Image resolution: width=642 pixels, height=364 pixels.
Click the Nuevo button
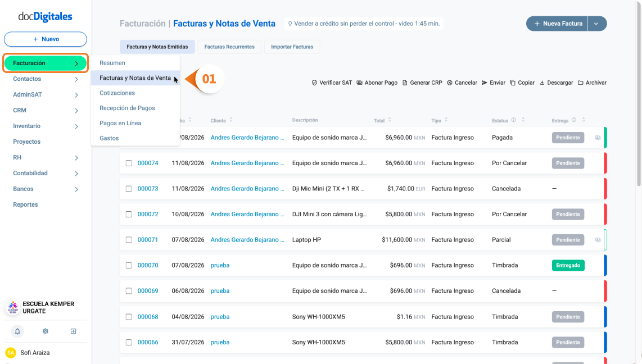coord(46,39)
